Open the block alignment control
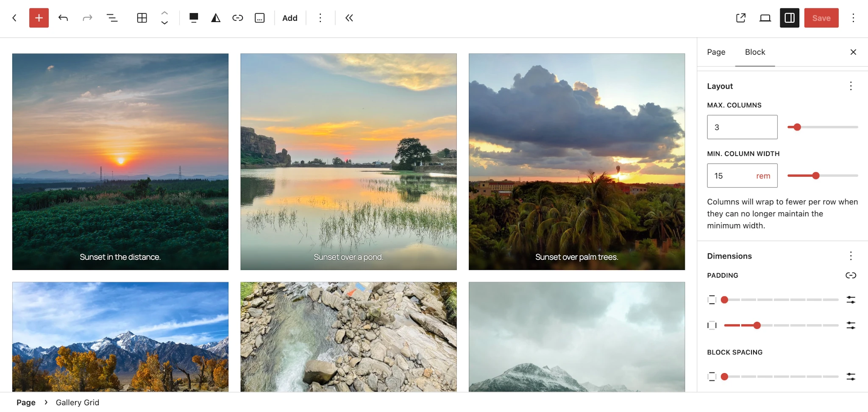Screen dimensions: 868x412 (194, 18)
